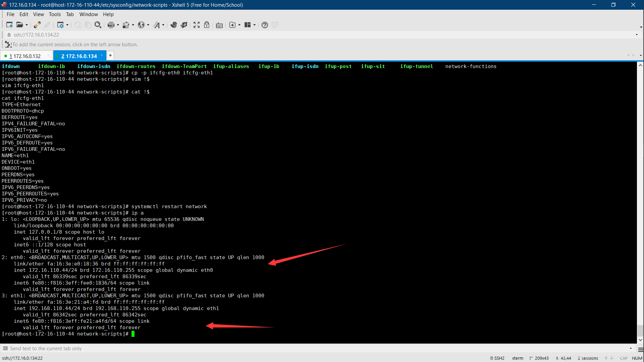The width and height of the screenshot is (644, 362).
Task: Expand the layout icon dropdown arrow
Action: tap(255, 25)
